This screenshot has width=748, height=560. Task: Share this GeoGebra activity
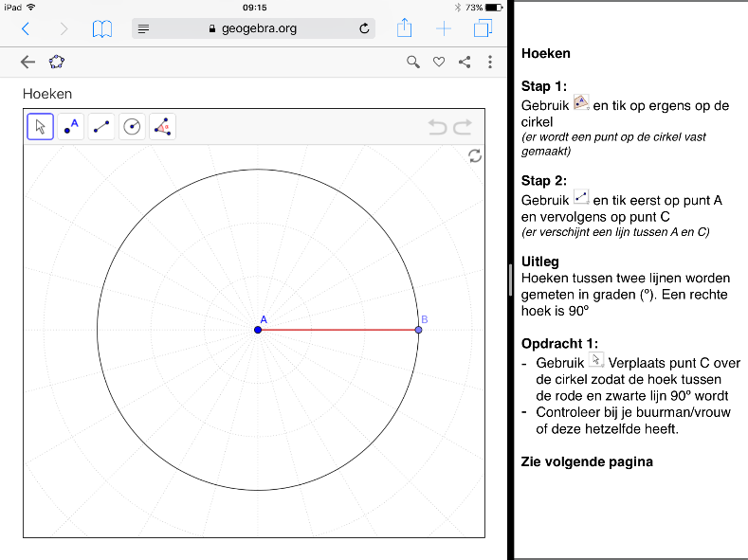coord(465,62)
